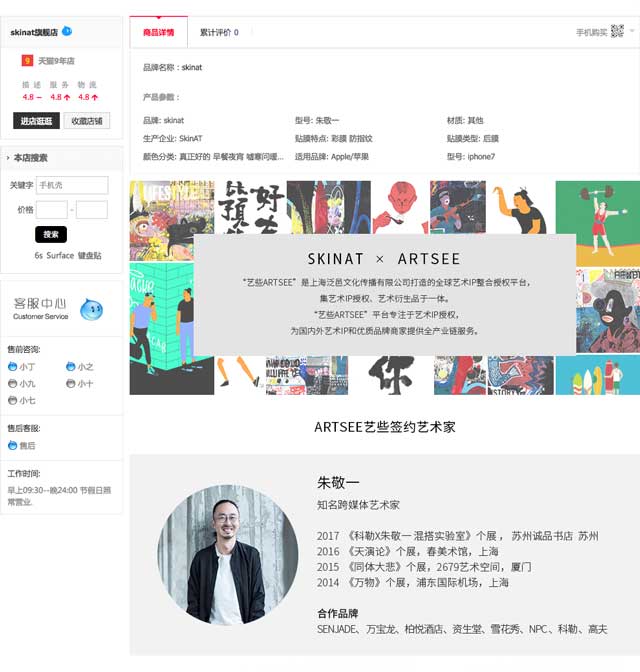Screen dimensions: 640x672
Task: Open the 6s quick search link
Action: 39,255
